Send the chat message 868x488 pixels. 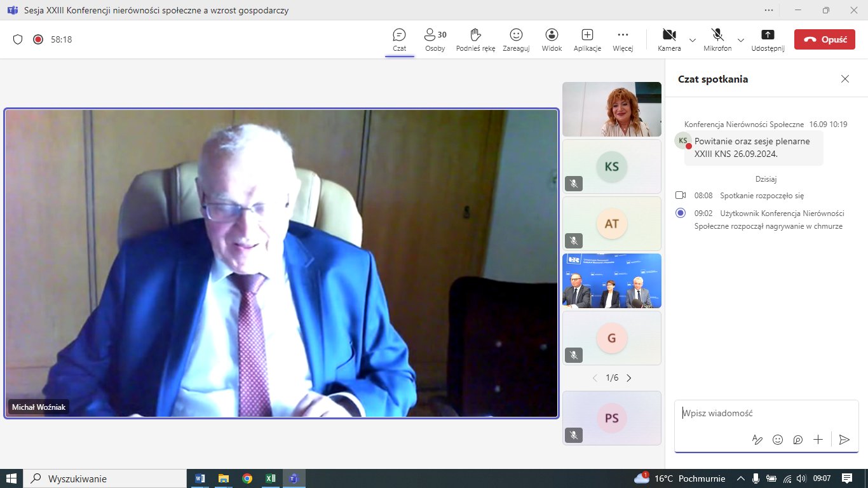pos(844,440)
